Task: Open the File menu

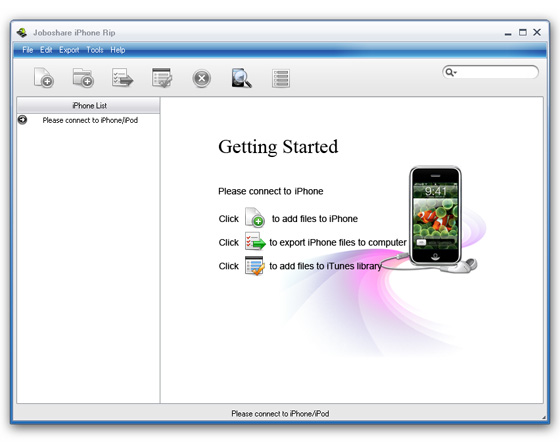Action: (28, 50)
